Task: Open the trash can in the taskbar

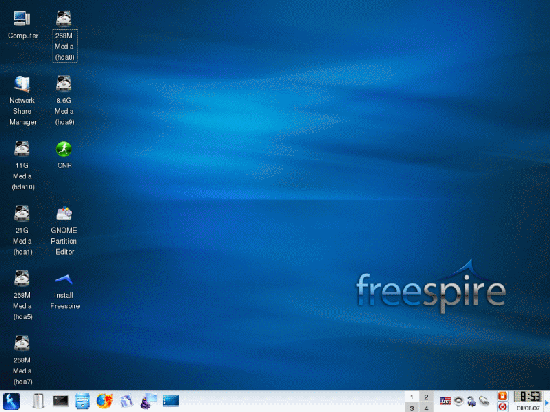Action: tap(38, 401)
